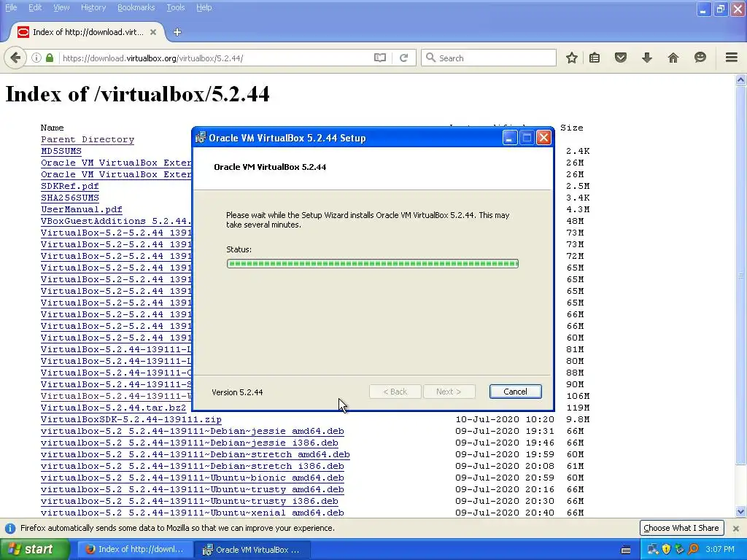This screenshot has height=560, width=747.
Task: Download VirtualBox-5.2.44.tar.bz2
Action: 113,408
